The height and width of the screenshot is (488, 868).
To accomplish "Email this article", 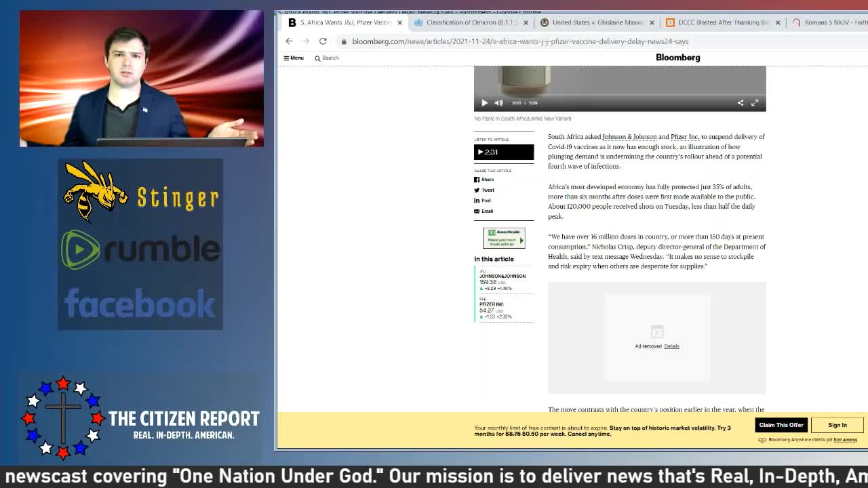I will pyautogui.click(x=484, y=211).
